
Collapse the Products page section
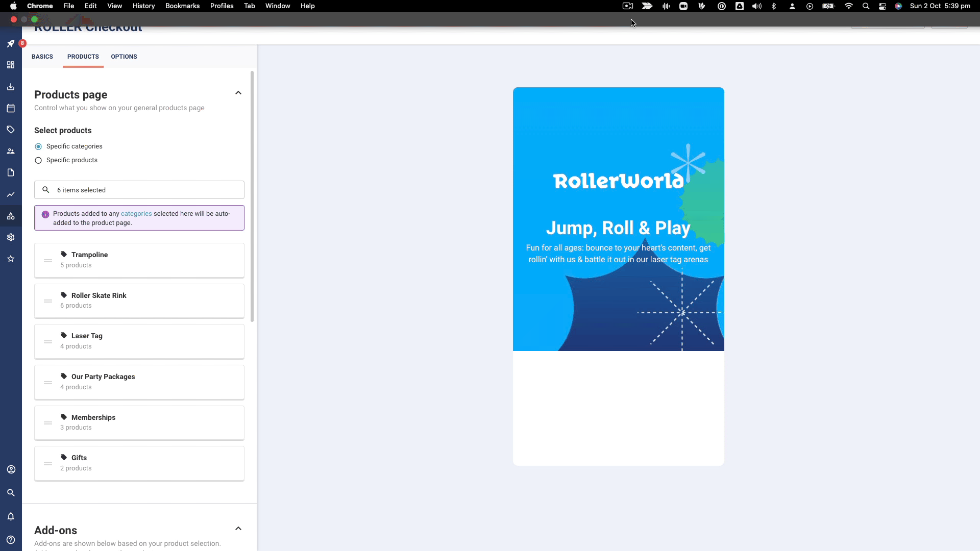[238, 92]
